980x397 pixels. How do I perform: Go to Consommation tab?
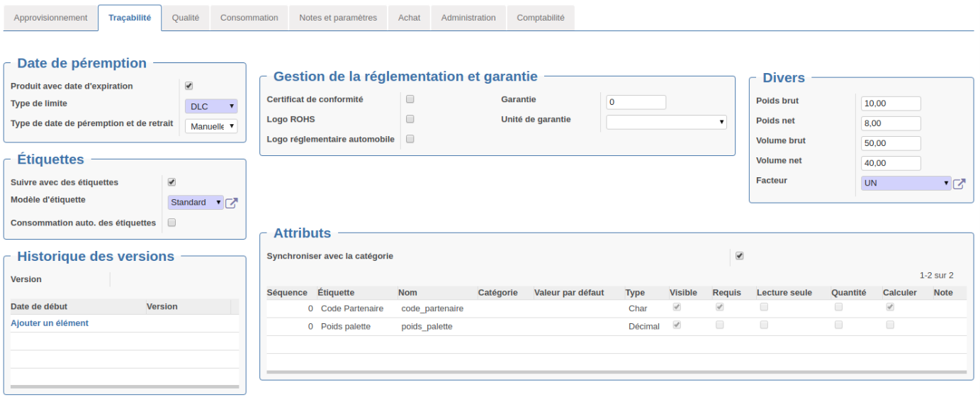(x=249, y=18)
